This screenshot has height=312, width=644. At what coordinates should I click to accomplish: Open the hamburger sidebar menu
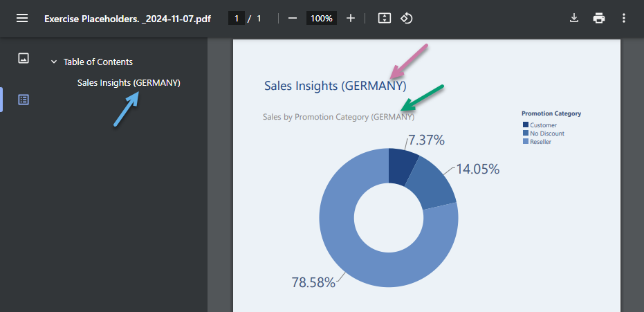(x=22, y=19)
